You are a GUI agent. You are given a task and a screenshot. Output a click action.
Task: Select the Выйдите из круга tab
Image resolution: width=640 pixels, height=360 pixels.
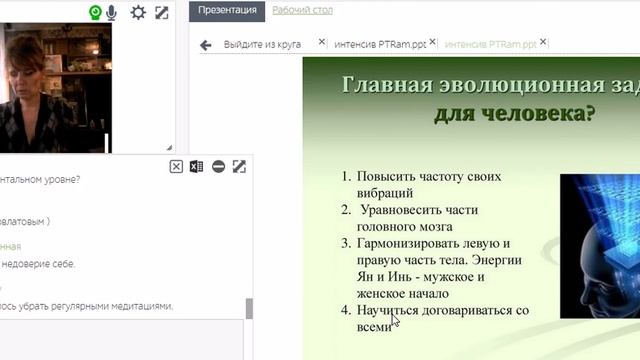tap(262, 44)
